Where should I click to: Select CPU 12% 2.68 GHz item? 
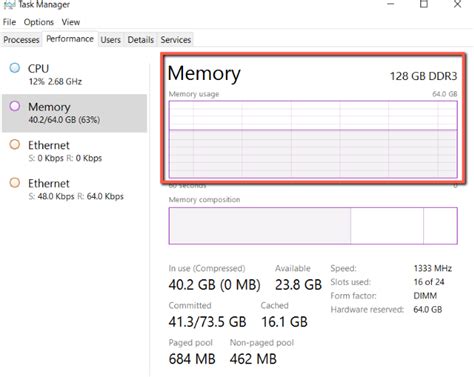pos(74,75)
